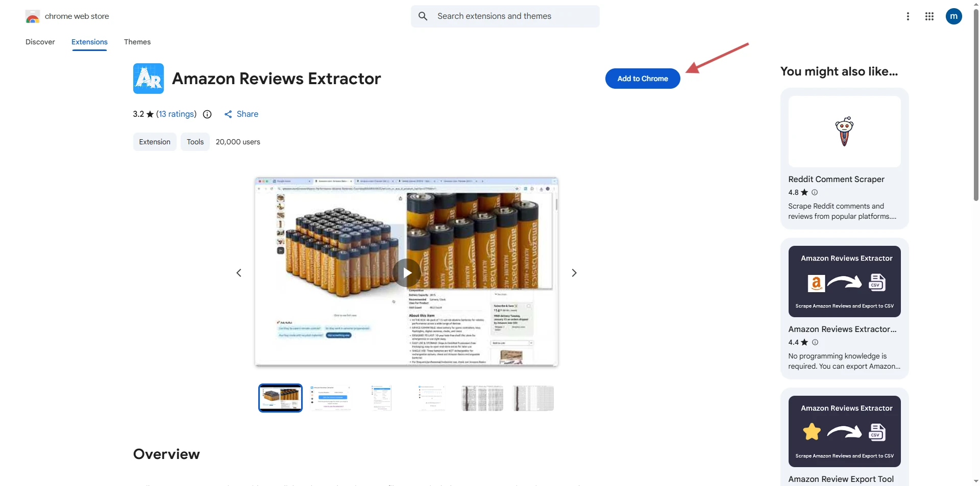
Task: Open the three-dot more options menu
Action: tap(908, 16)
